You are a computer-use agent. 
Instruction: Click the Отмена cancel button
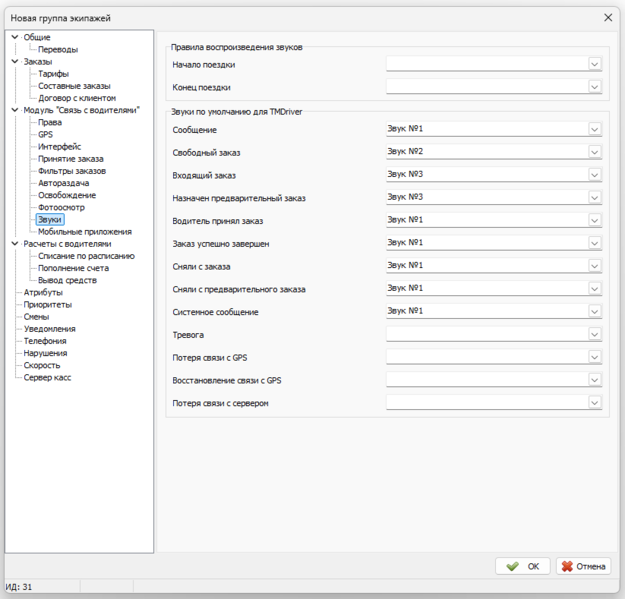pos(583,566)
